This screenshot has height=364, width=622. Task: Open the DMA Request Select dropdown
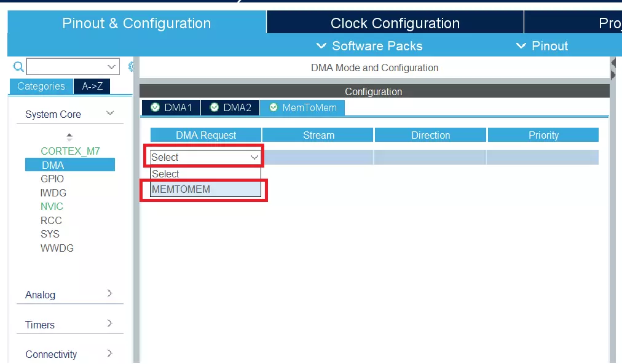point(253,157)
